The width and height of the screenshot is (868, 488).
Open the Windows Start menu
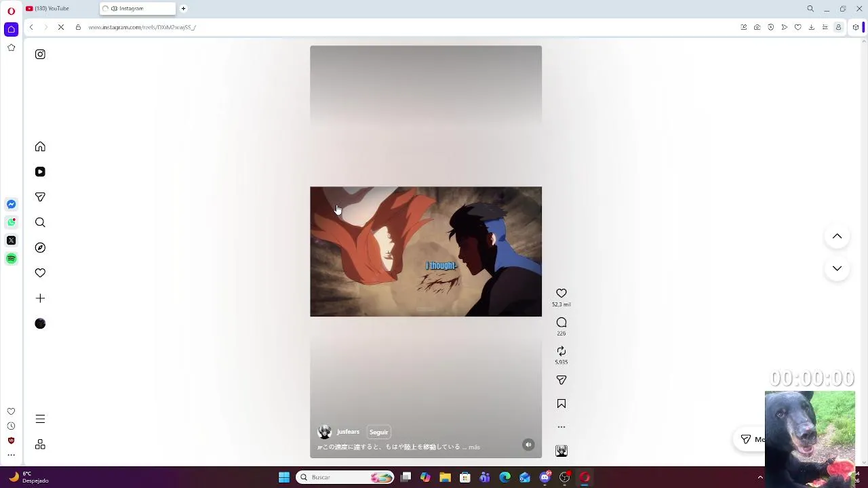[x=284, y=477]
